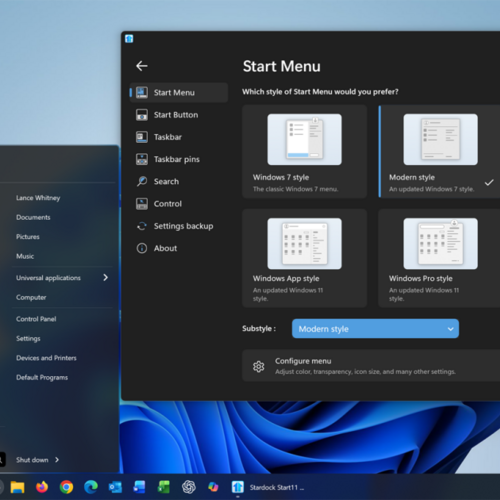Image resolution: width=500 pixels, height=500 pixels.
Task: Click the Windows 7 style preview thumbnail
Action: [304, 139]
